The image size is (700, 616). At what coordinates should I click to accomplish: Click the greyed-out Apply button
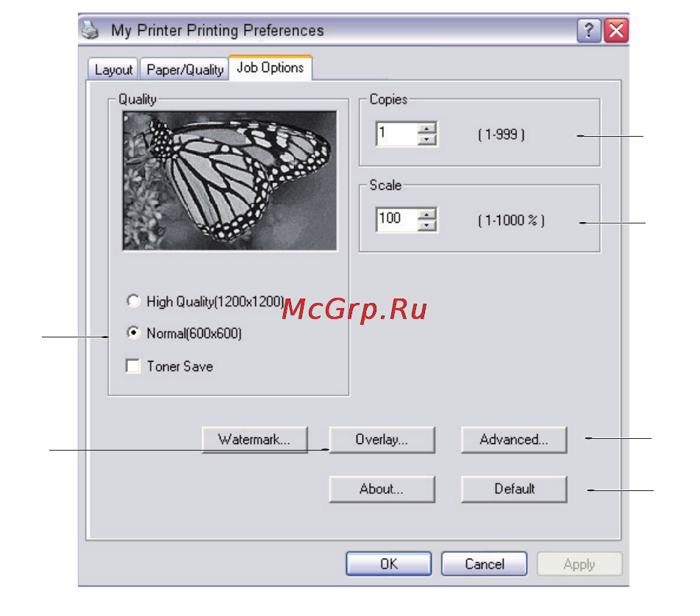pyautogui.click(x=579, y=564)
